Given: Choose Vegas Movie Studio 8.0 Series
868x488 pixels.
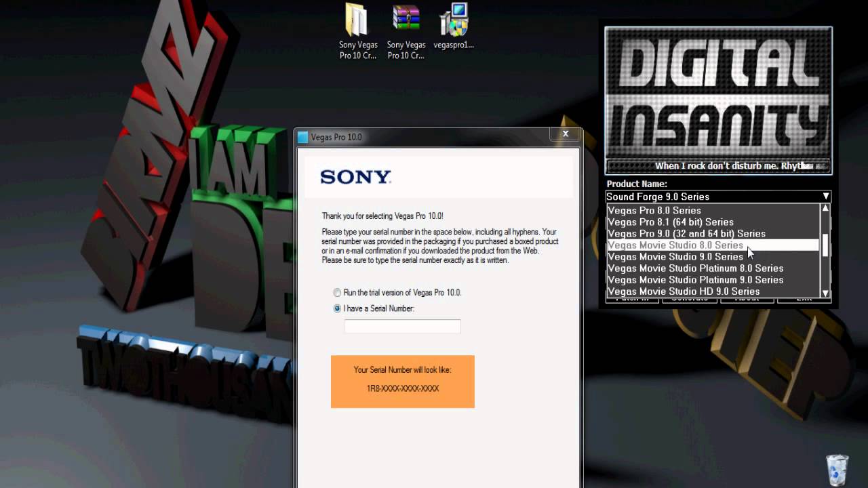Looking at the screenshot, I should [x=713, y=245].
